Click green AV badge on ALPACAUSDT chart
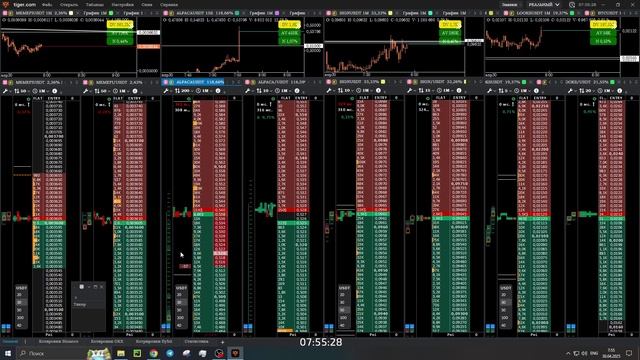The image size is (640, 360). coord(289,33)
